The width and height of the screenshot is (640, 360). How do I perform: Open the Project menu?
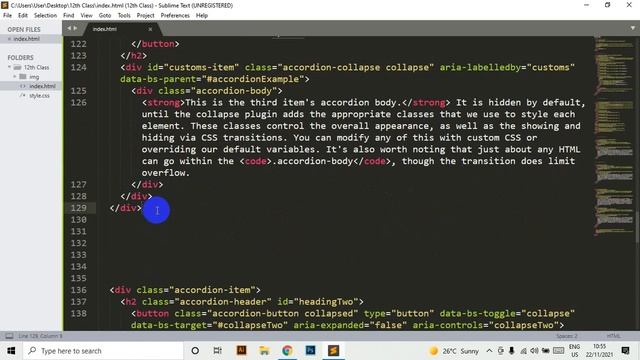click(x=145, y=16)
